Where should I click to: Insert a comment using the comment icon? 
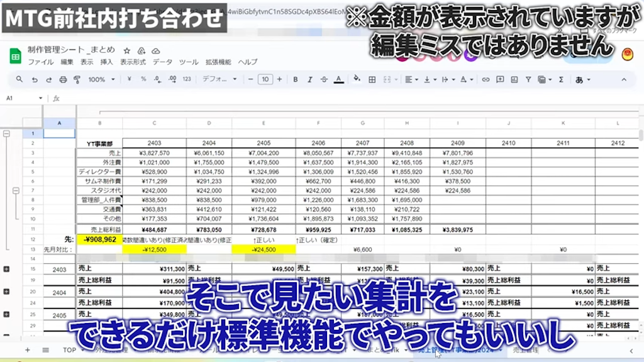pos(500,79)
